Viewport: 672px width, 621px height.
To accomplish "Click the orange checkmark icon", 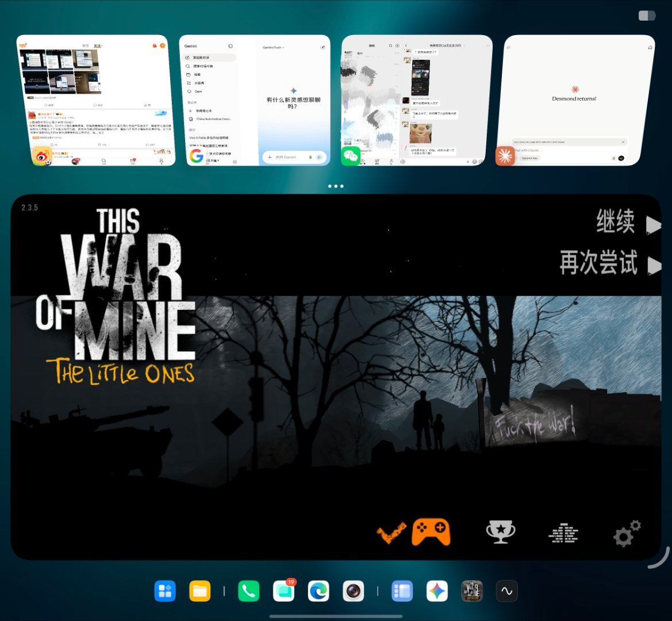I will tap(391, 532).
